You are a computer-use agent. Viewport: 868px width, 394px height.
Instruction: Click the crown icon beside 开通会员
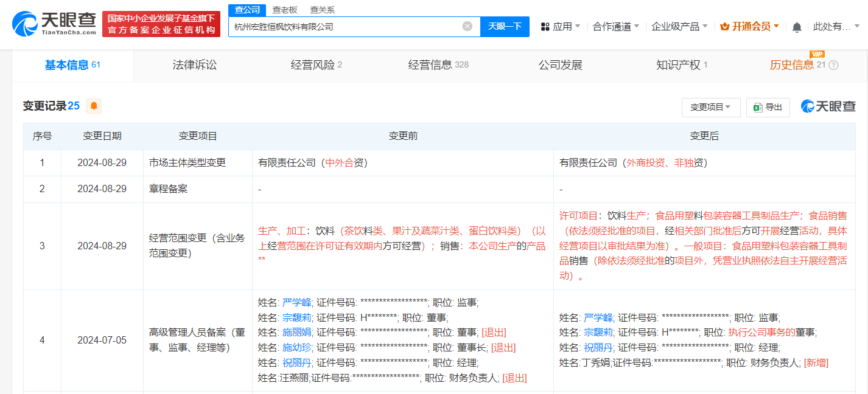(724, 26)
